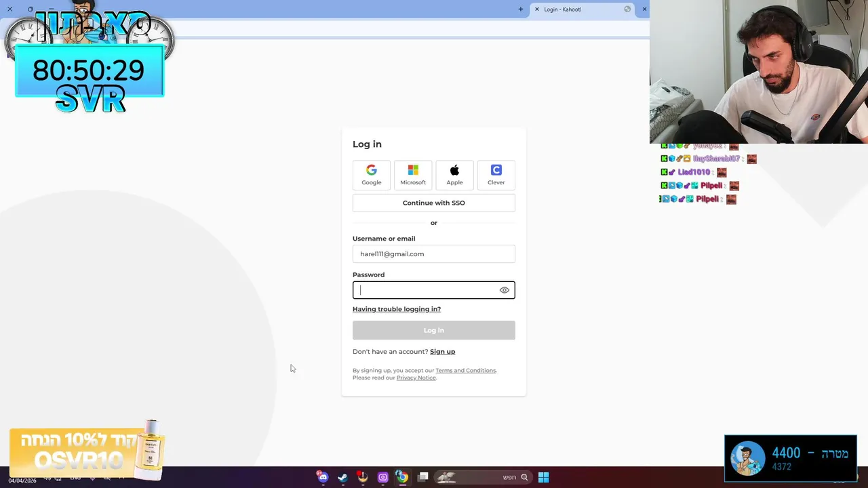This screenshot has width=868, height=488.
Task: Open Terms and Conditions link
Action: 465,371
